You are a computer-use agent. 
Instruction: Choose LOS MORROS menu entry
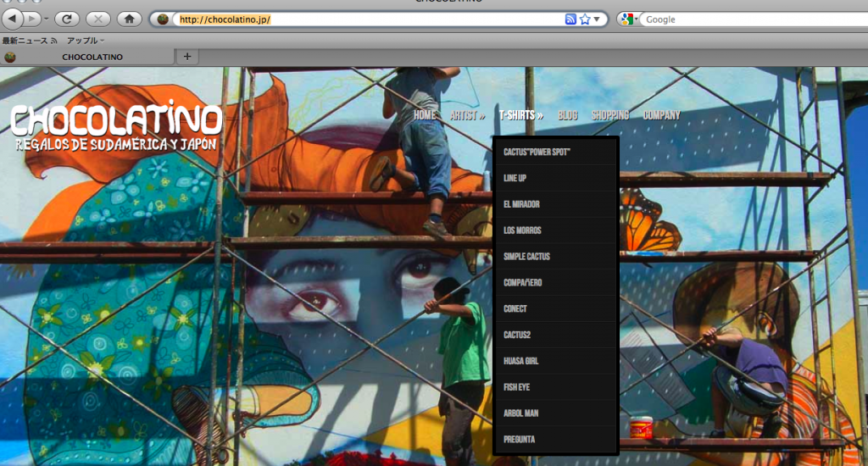[556, 230]
